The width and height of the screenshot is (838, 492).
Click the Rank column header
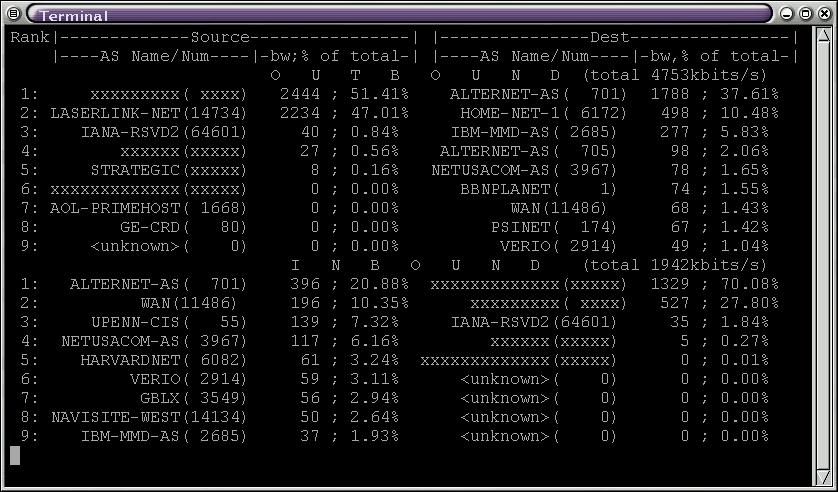(x=30, y=37)
